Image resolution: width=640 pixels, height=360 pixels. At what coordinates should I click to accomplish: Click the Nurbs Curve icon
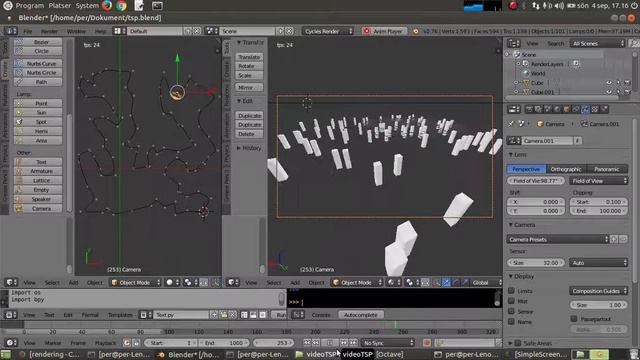pos(19,63)
